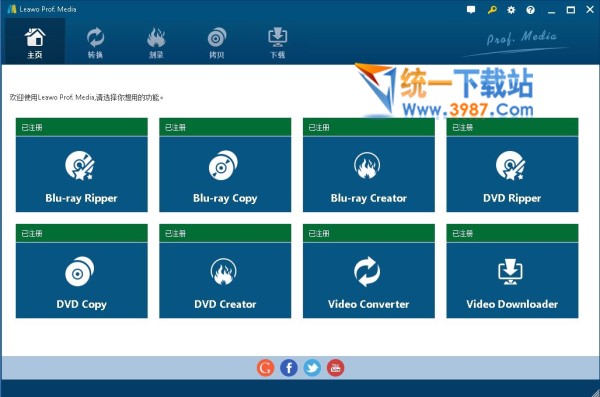Maximize the Leawo Prof. Media window
Screen dimensions: 600x397
tap(571, 10)
